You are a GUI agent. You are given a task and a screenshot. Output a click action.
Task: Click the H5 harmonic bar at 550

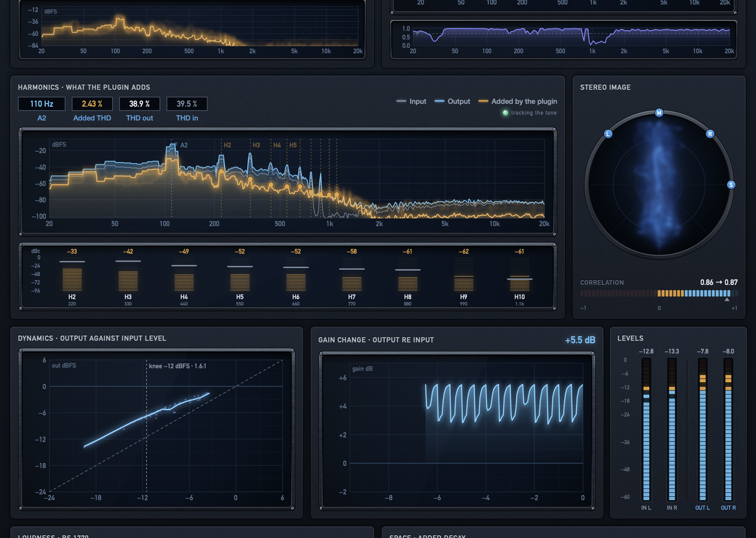(240, 279)
